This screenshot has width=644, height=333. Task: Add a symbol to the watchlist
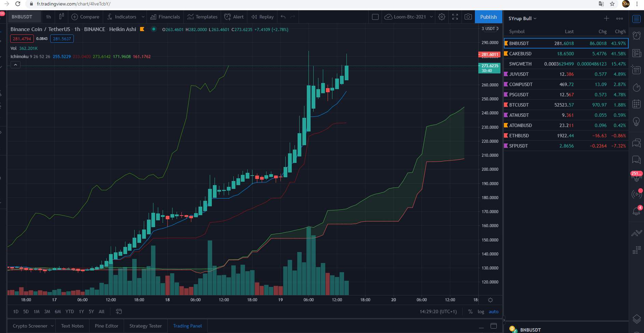[x=606, y=18]
